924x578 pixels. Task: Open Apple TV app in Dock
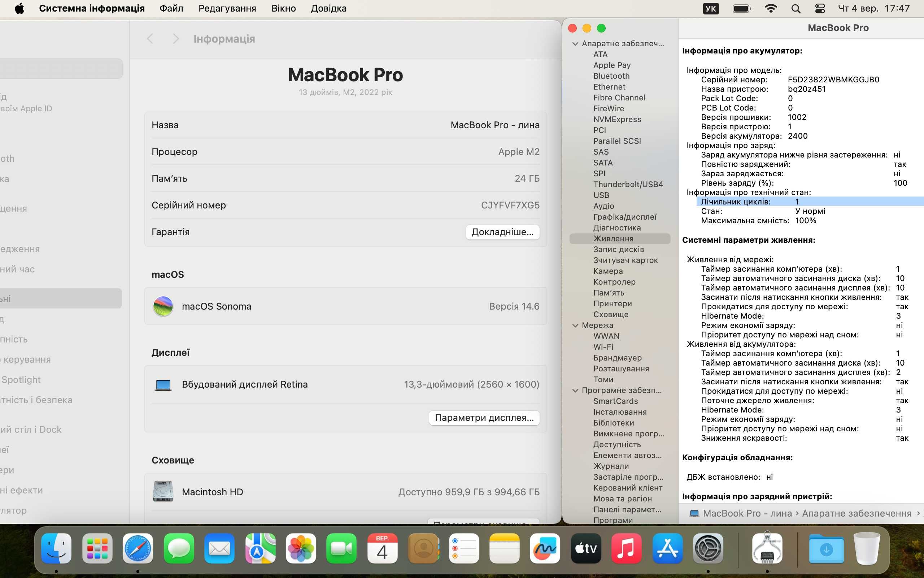pos(586,548)
